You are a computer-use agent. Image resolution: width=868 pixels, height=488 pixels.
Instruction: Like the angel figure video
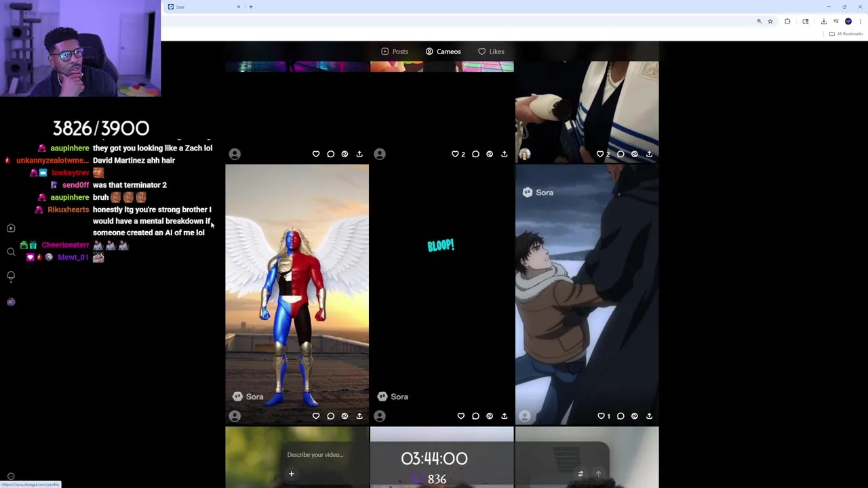click(316, 416)
